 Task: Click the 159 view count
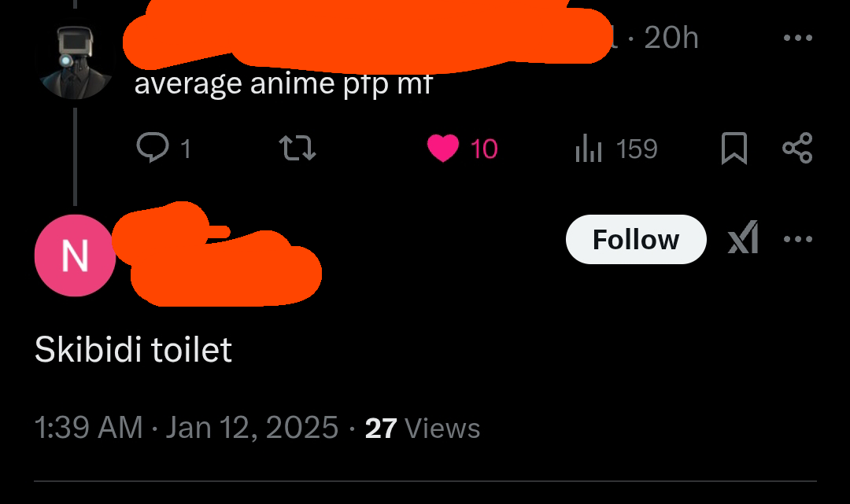(637, 149)
